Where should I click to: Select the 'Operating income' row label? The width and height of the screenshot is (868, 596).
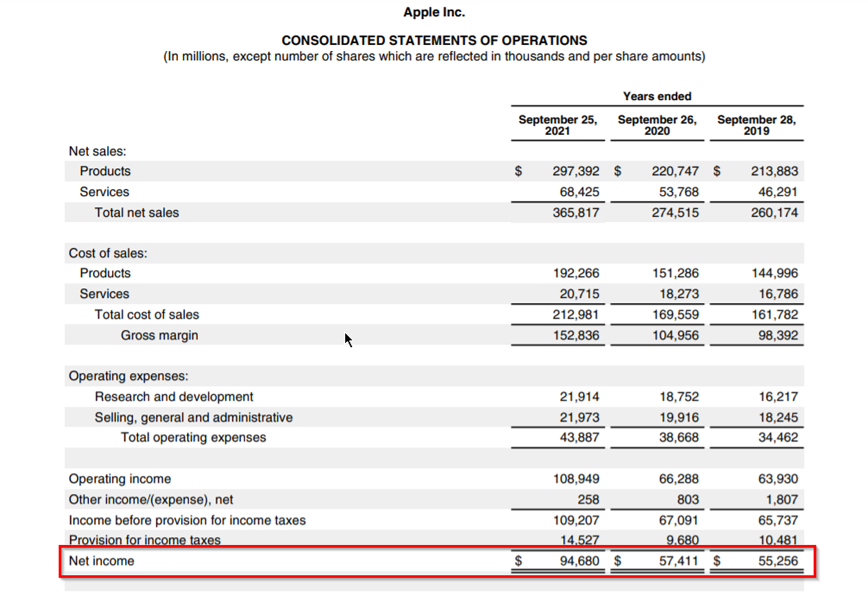[x=120, y=479]
